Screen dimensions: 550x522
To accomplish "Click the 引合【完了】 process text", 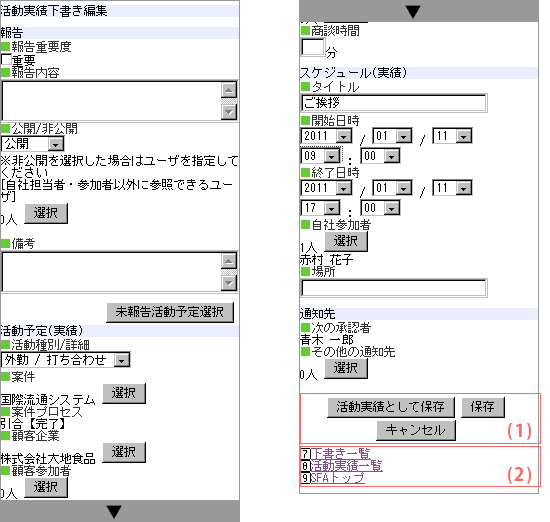I will [x=33, y=424].
